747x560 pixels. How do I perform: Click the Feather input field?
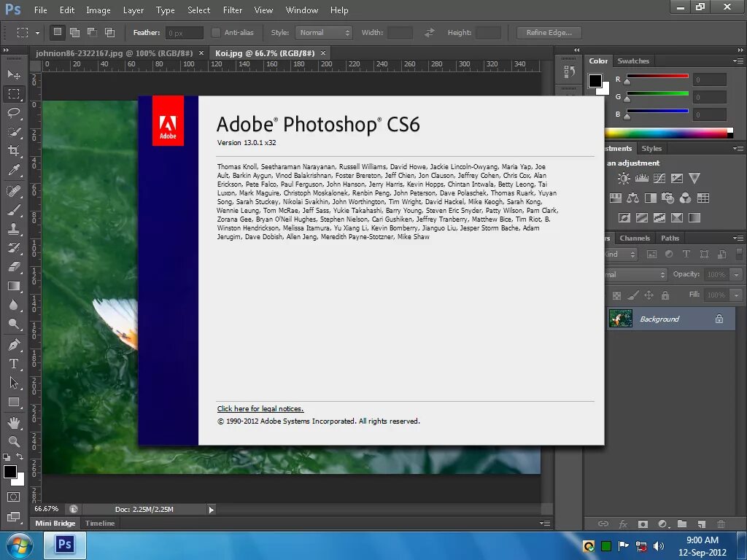[185, 33]
